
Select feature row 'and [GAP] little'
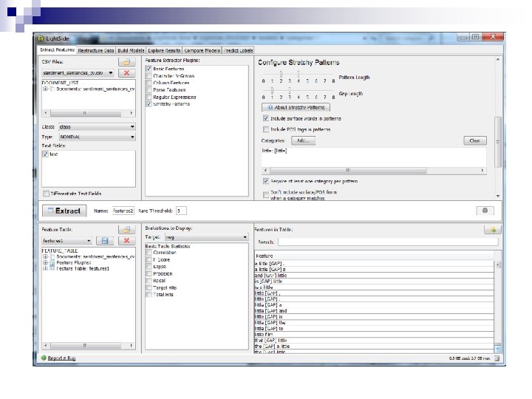(x=374, y=276)
